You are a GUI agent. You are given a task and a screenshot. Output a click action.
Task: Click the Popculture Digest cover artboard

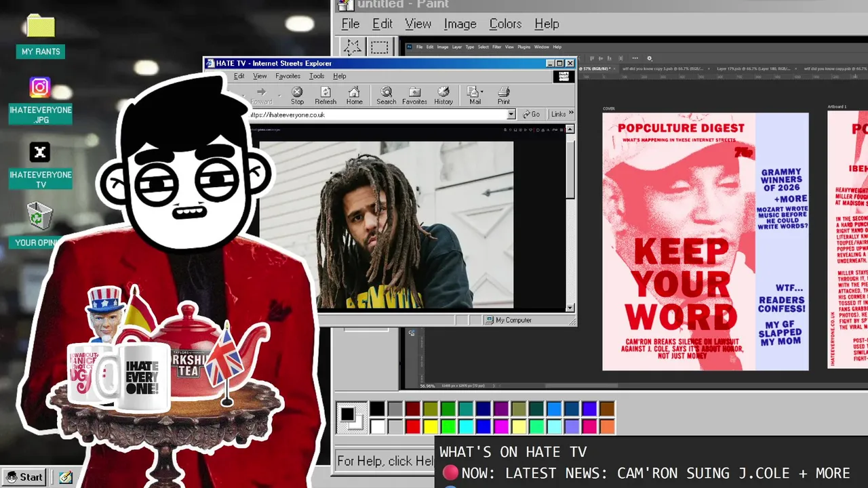coord(705,241)
